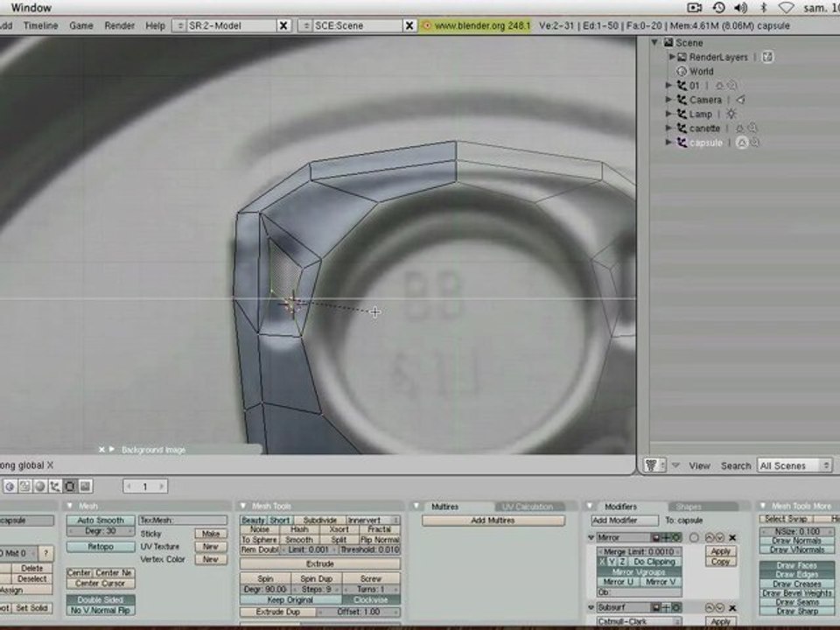Open the Editing context buttons icon

click(x=70, y=486)
